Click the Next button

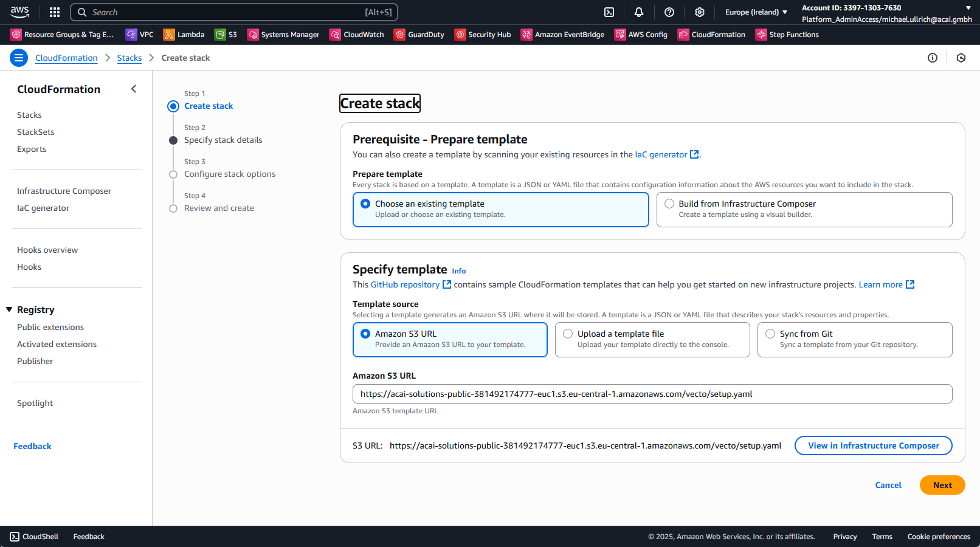942,485
